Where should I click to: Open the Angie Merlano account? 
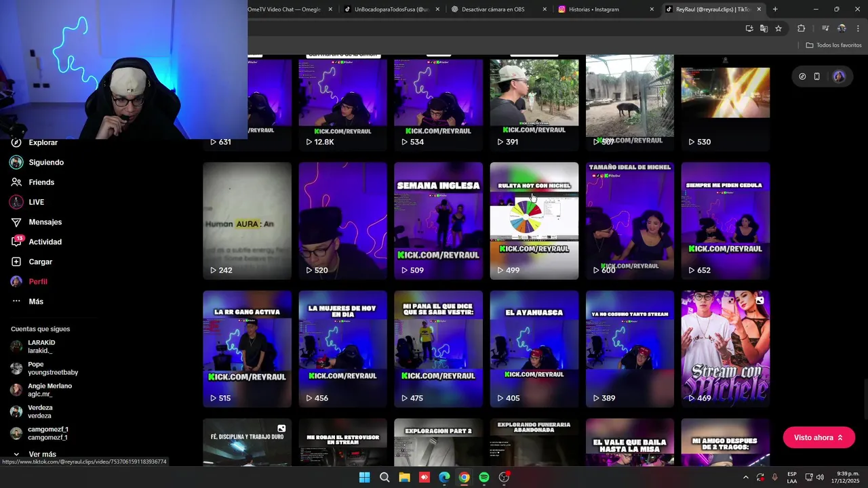pos(41,390)
